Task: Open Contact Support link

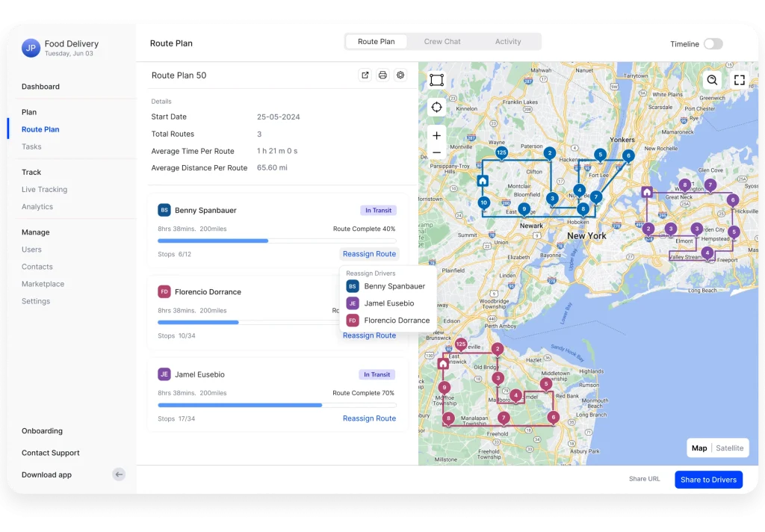Action: pos(50,453)
